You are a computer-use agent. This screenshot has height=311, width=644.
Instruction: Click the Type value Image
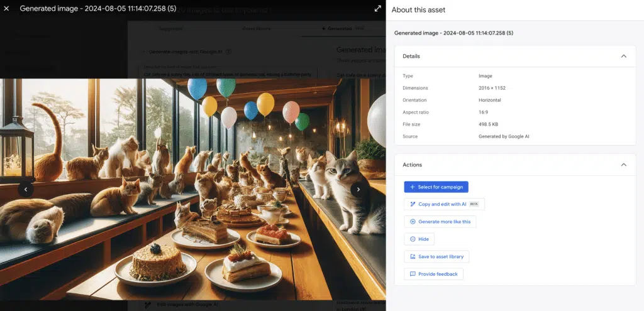(485, 76)
